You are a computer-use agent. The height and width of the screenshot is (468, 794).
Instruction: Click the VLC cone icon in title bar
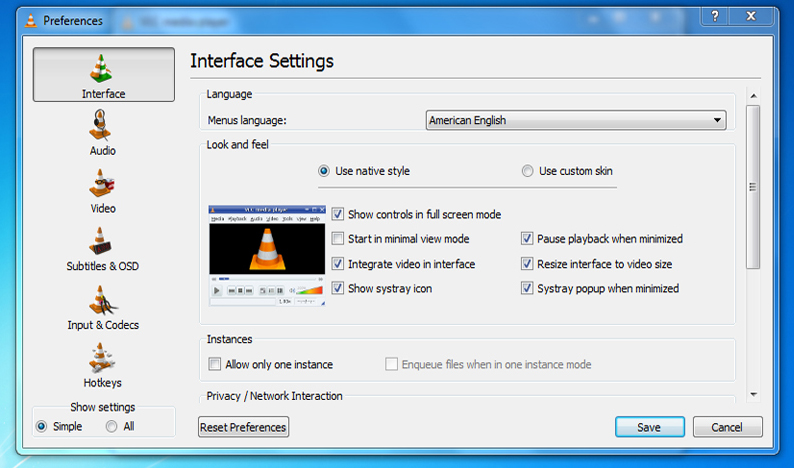[x=30, y=20]
